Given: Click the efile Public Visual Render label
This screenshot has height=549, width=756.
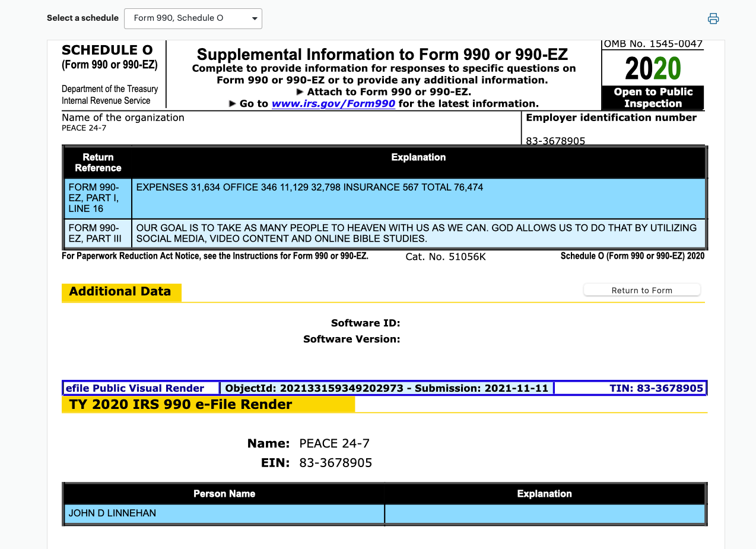Looking at the screenshot, I should coord(135,389).
